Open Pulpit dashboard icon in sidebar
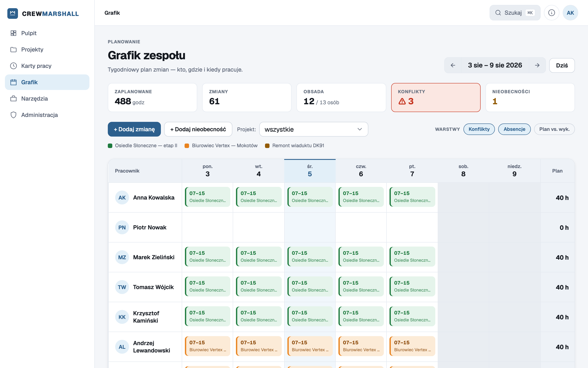 click(13, 33)
